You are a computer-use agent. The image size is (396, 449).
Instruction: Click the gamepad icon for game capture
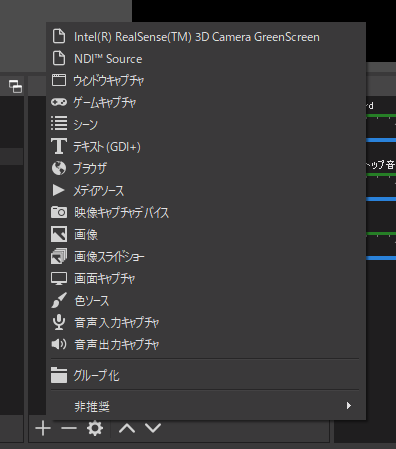(x=59, y=102)
